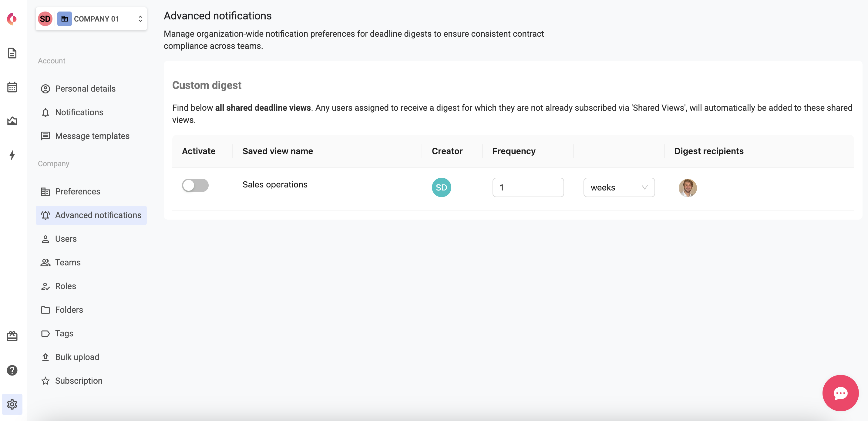Click the Creator column header
This screenshot has width=868, height=421.
pyautogui.click(x=447, y=151)
